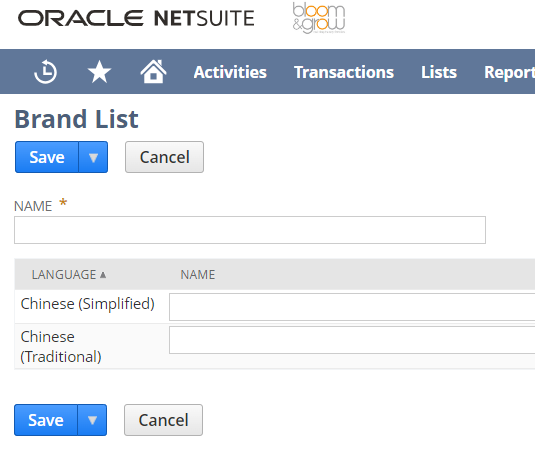
Task: Click the Chinese (Traditional) name field
Action: 352,340
